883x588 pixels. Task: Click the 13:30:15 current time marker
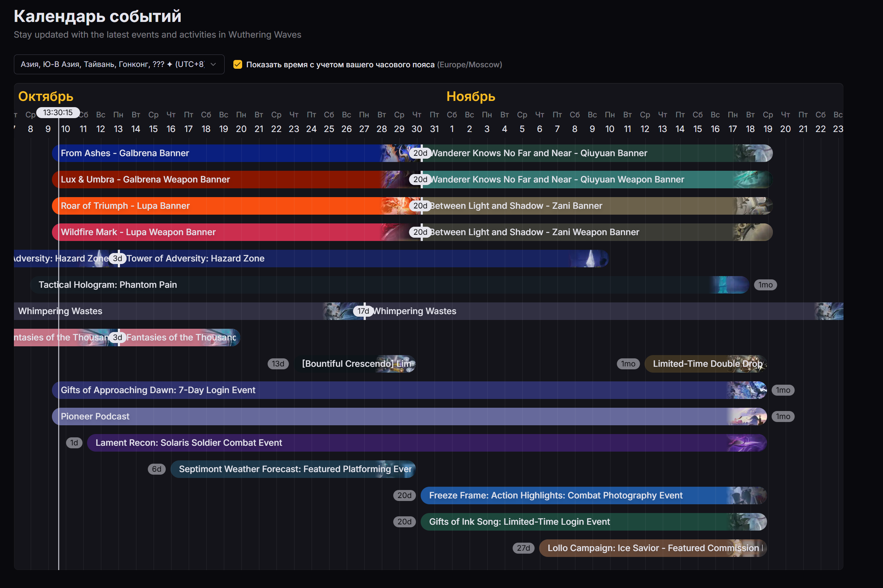tap(58, 113)
